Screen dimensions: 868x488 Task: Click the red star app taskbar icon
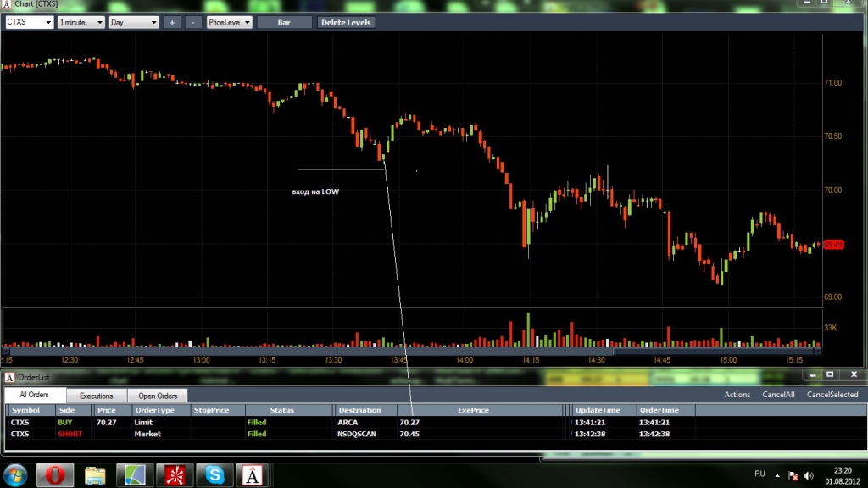click(x=175, y=474)
